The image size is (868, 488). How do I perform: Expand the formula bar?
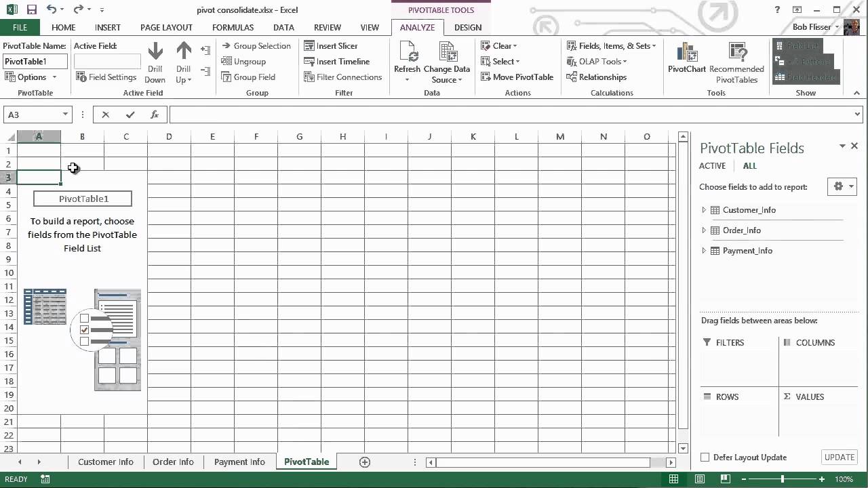pyautogui.click(x=858, y=115)
